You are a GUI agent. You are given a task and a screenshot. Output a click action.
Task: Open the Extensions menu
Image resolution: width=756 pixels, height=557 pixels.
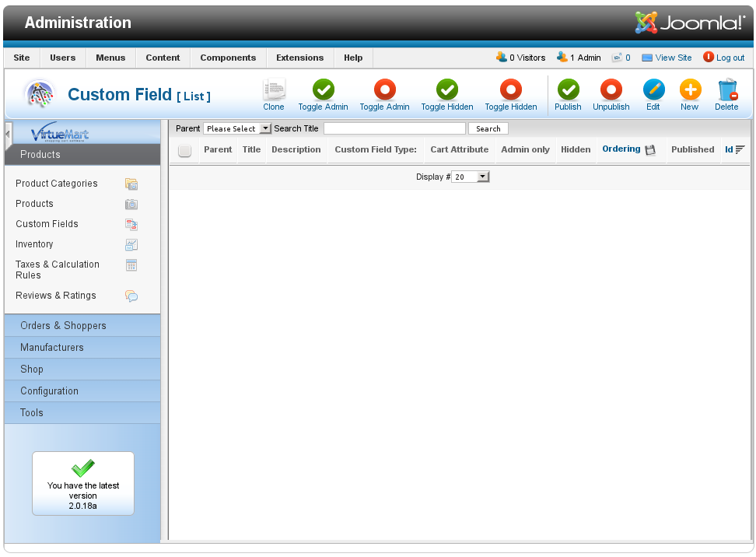click(x=299, y=58)
